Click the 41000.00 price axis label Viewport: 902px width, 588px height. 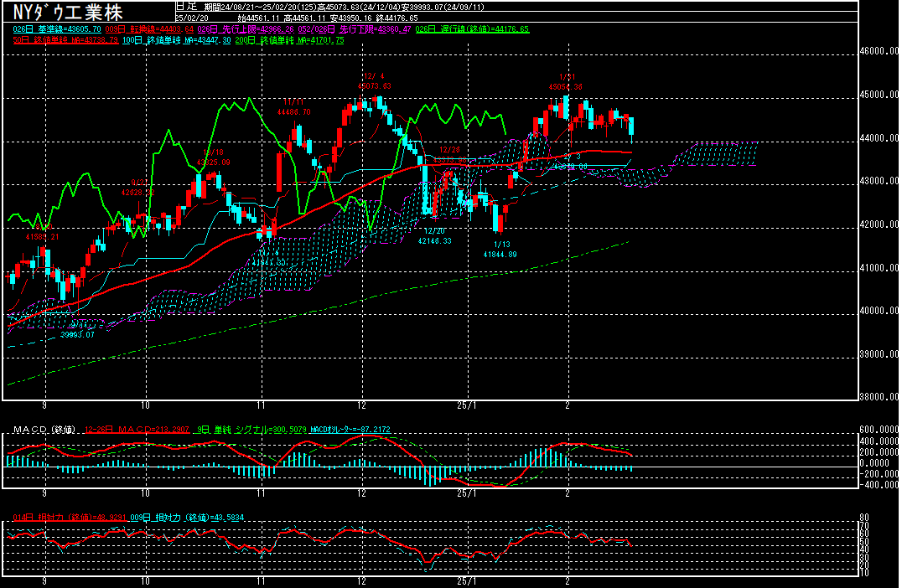(879, 268)
